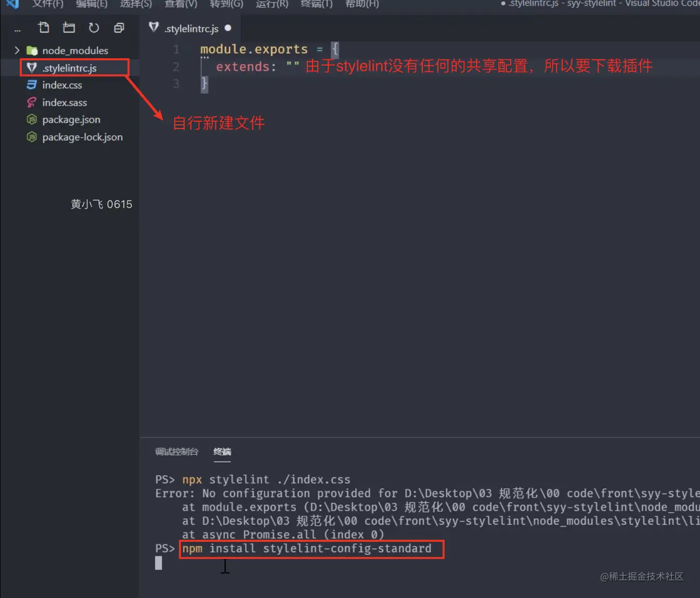Viewport: 700px width, 598px height.
Task: Click the Sass icon beside index.sass
Action: (x=32, y=102)
